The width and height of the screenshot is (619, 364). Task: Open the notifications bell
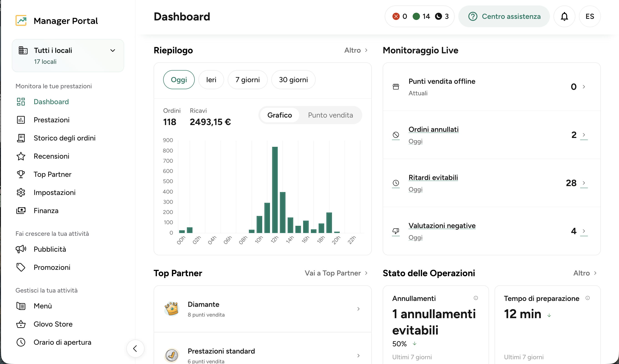pyautogui.click(x=564, y=16)
